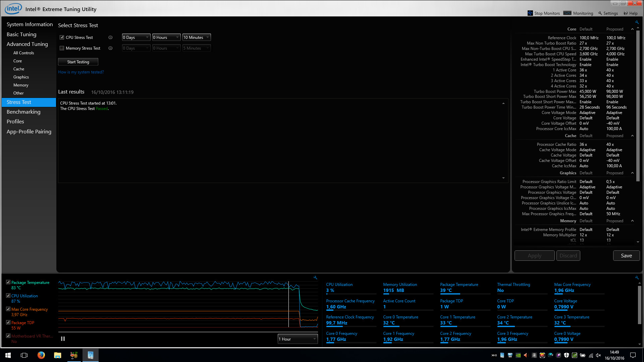Click the wrench icon above the tuning summary panel
644x362 pixels.
tap(637, 22)
